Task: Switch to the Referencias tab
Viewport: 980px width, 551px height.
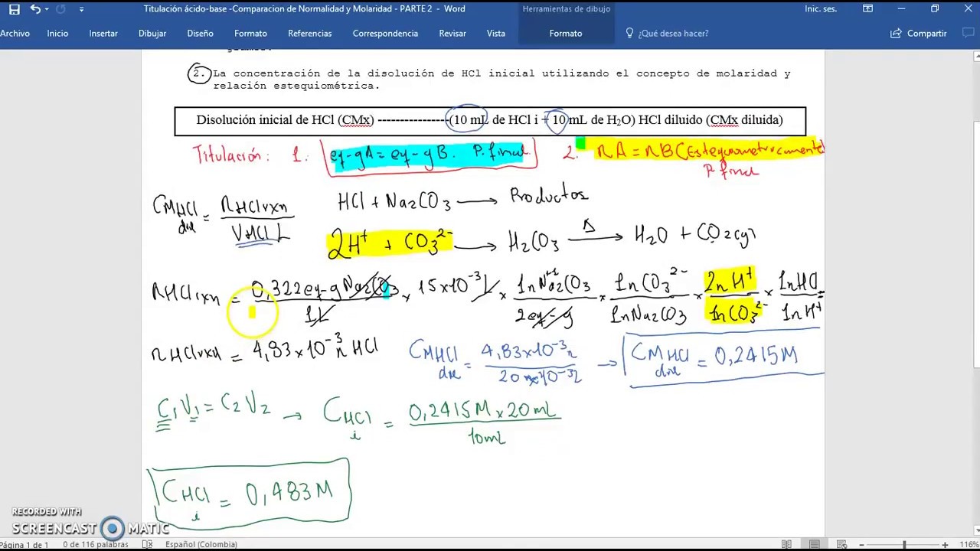Action: pyautogui.click(x=310, y=34)
